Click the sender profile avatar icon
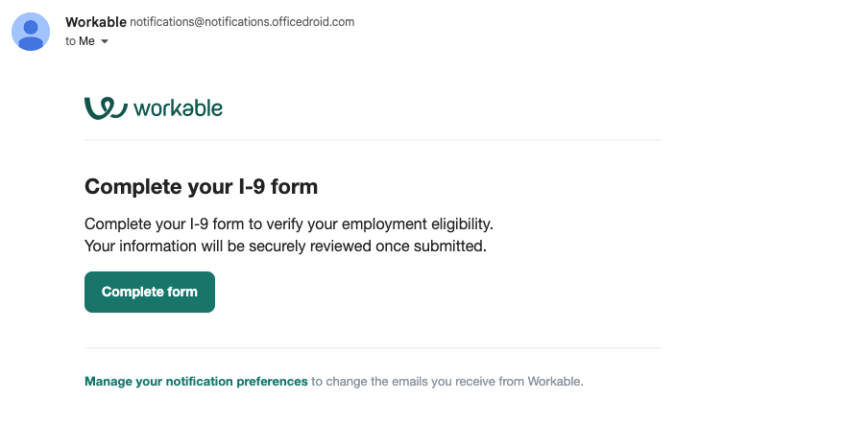The height and width of the screenshot is (423, 868). 31,32
